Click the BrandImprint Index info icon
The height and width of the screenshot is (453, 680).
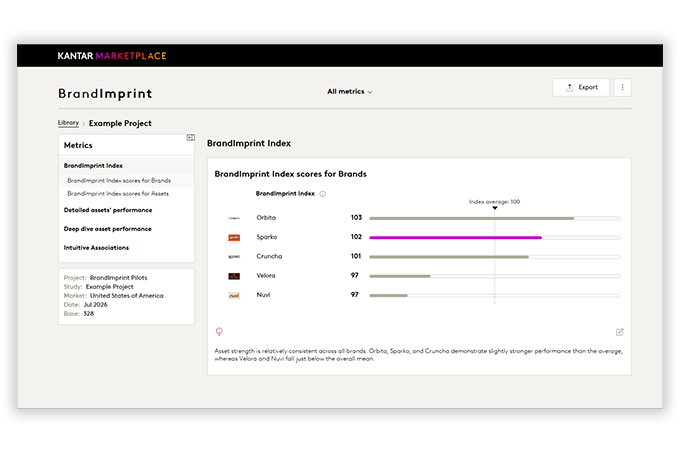[323, 194]
